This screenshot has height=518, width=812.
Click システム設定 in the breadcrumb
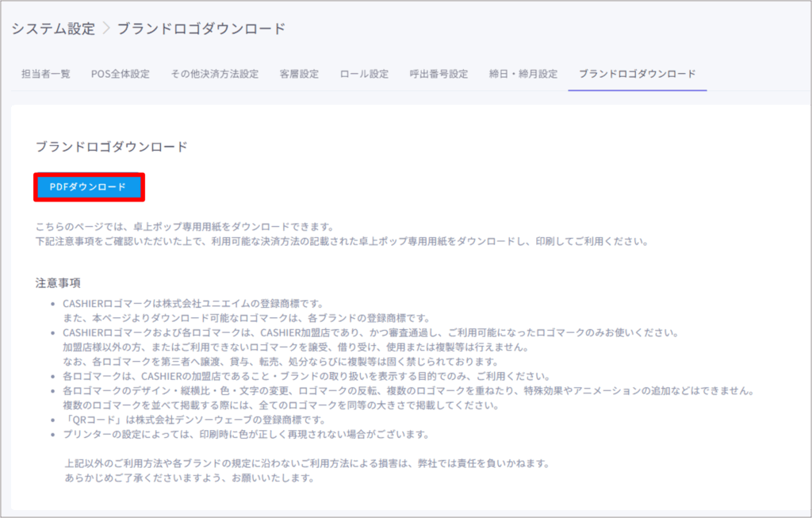click(x=52, y=29)
